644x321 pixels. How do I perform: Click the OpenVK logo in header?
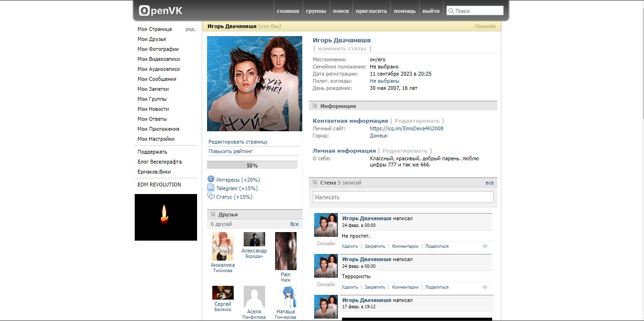[160, 10]
